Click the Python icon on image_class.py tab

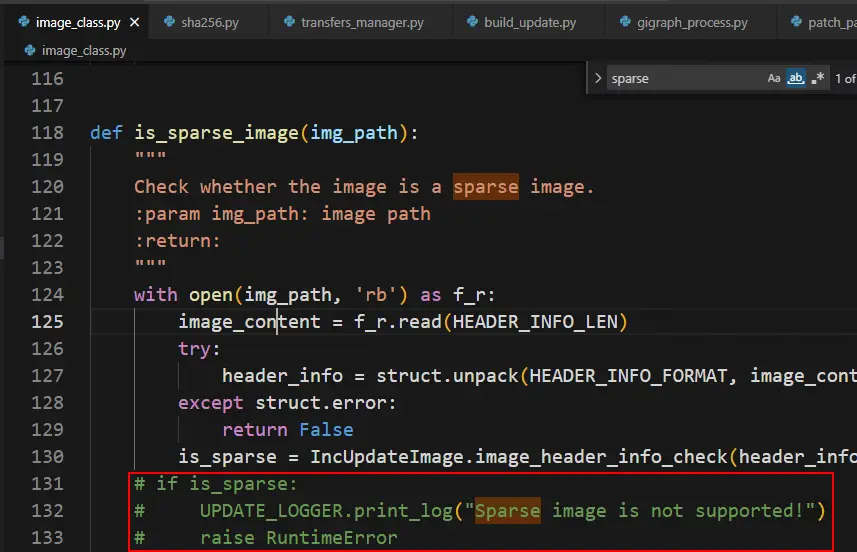click(24, 21)
